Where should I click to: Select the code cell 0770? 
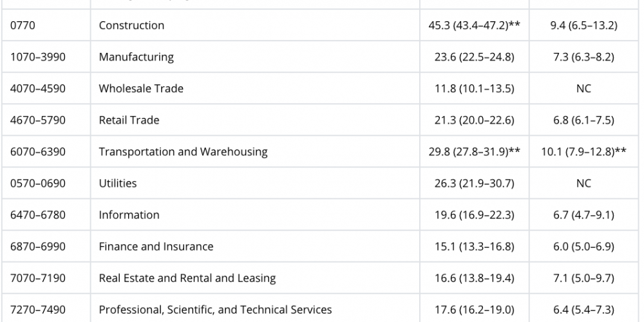coord(24,26)
